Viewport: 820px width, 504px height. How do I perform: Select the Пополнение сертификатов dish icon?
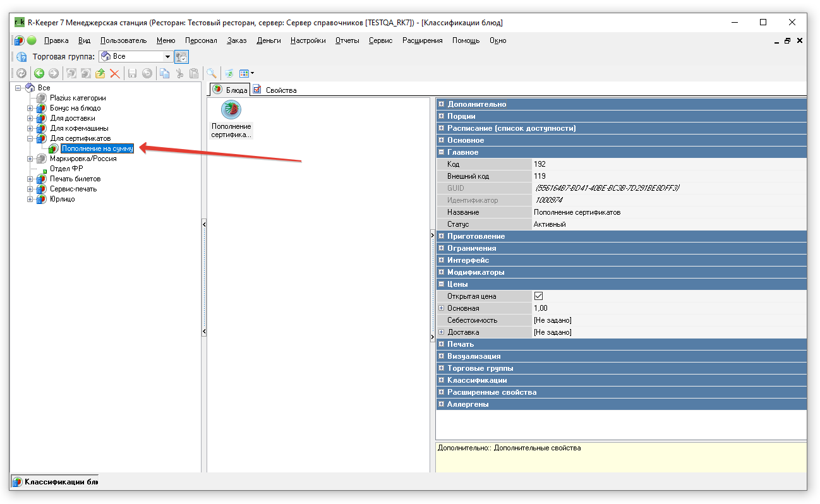[x=231, y=109]
